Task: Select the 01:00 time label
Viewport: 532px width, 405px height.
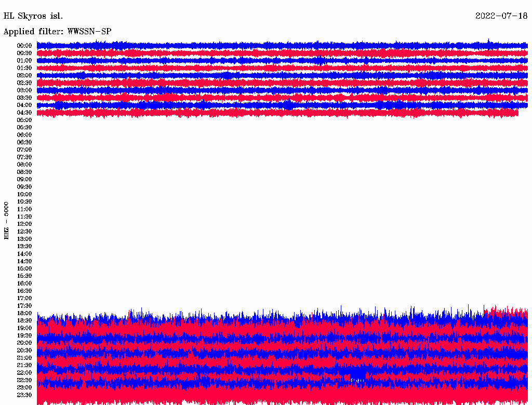Action: [x=24, y=60]
